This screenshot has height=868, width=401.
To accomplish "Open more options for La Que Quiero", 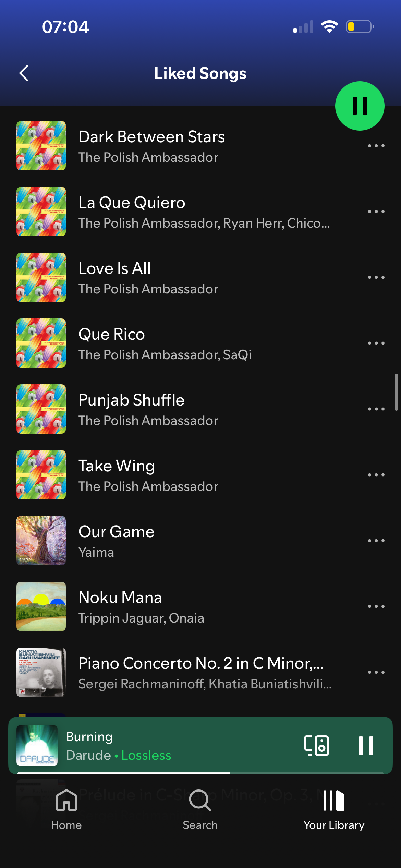I will click(x=376, y=212).
